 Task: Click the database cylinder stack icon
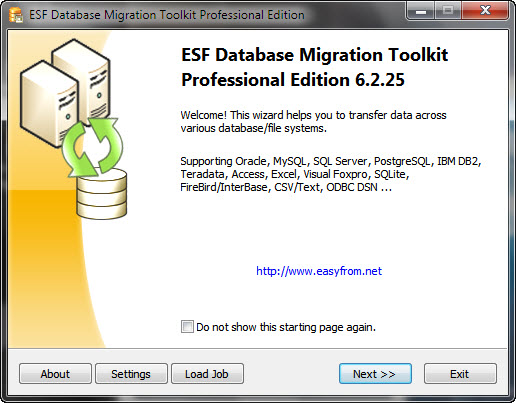101,194
